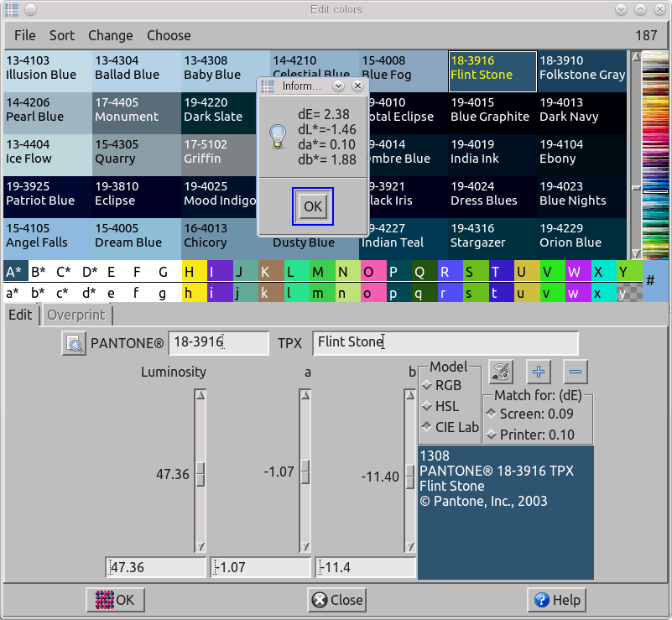Click the up arrow of the b slider
This screenshot has width=672, height=620.
click(x=410, y=394)
